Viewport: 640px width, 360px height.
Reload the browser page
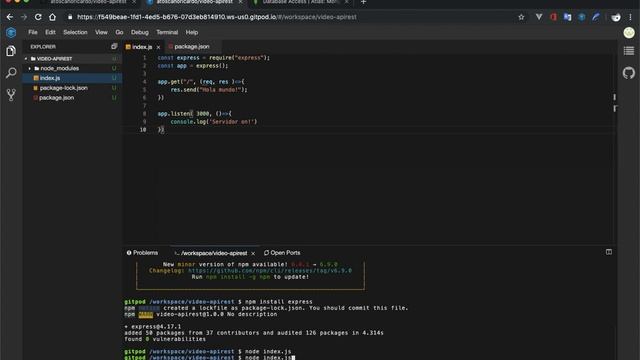tap(38, 17)
